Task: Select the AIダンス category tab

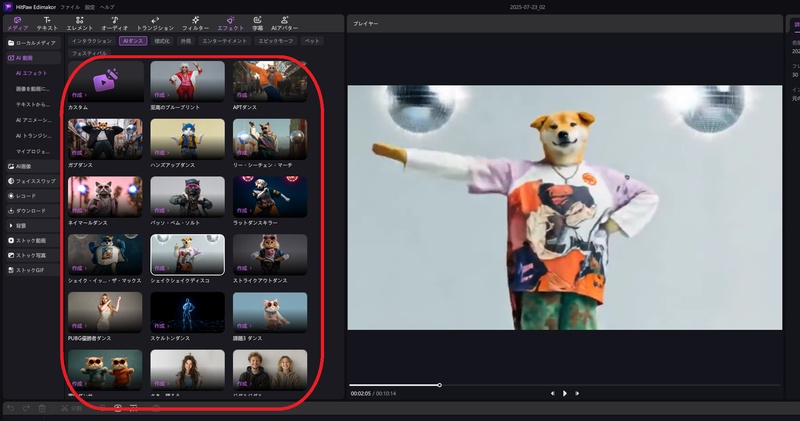Action: click(x=133, y=41)
